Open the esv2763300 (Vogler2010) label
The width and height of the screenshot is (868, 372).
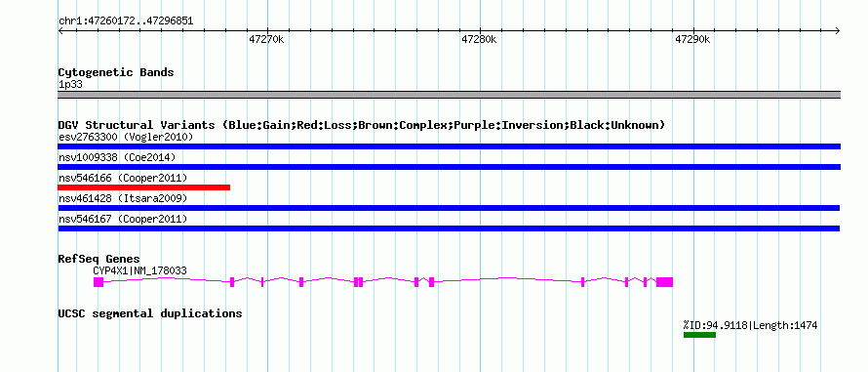pyautogui.click(x=126, y=137)
